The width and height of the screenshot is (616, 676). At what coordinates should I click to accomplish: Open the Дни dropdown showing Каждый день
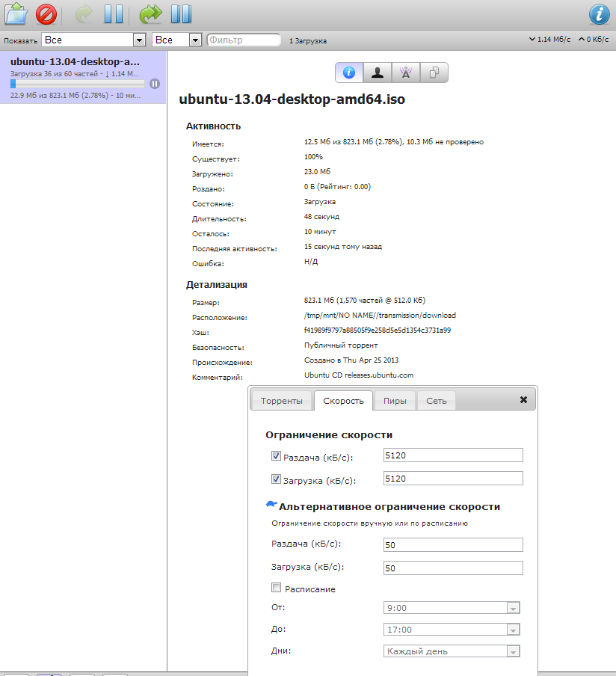452,651
